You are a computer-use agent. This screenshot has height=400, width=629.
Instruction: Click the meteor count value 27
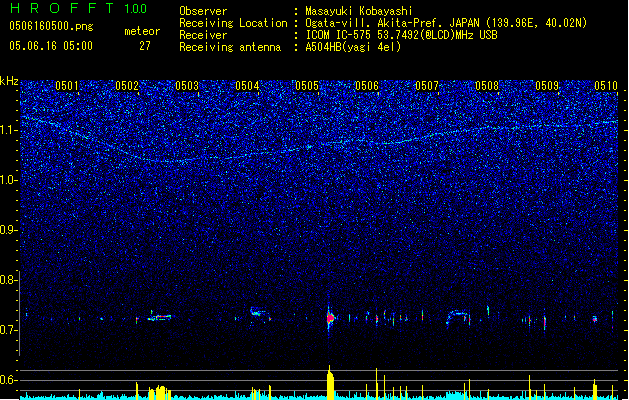pos(145,46)
